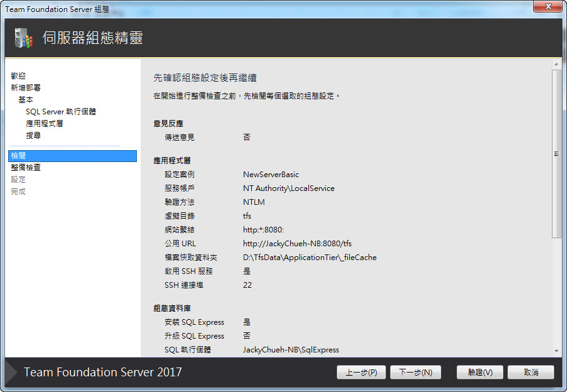
Task: Select the 基本 wizard step
Action: pyautogui.click(x=26, y=99)
